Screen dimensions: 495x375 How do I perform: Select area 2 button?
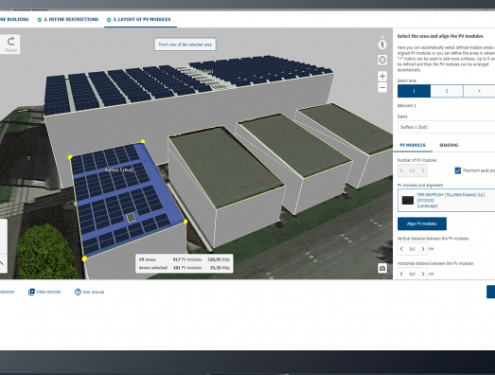pyautogui.click(x=447, y=91)
